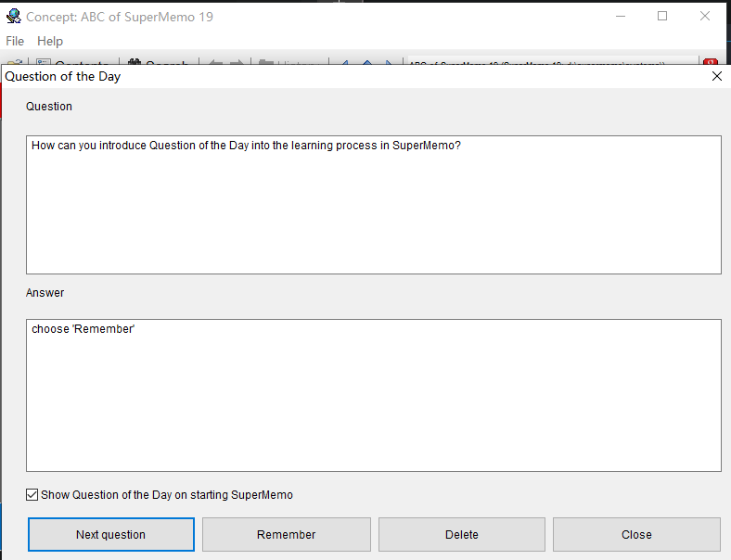This screenshot has height=560, width=731.
Task: Maximize the SuperMemo window
Action: (662, 16)
